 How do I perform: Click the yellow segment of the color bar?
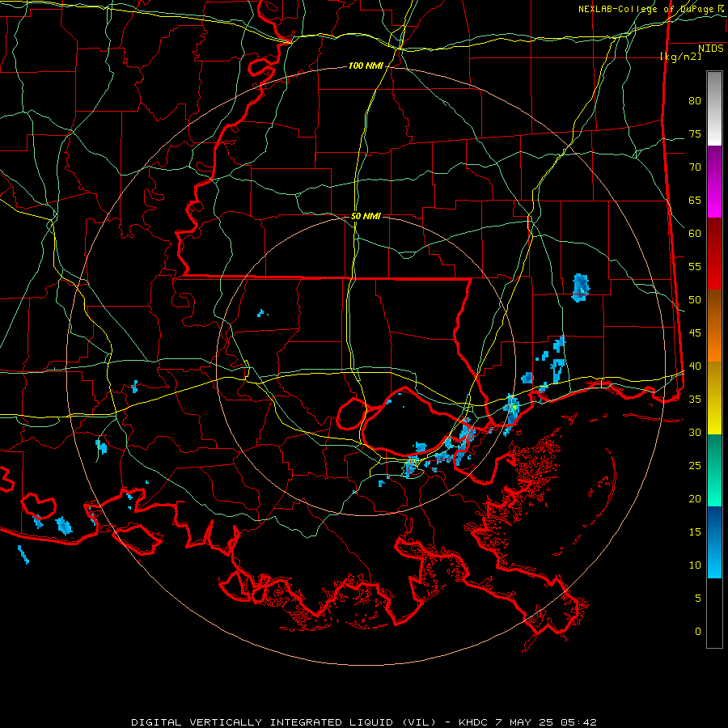pos(714,398)
